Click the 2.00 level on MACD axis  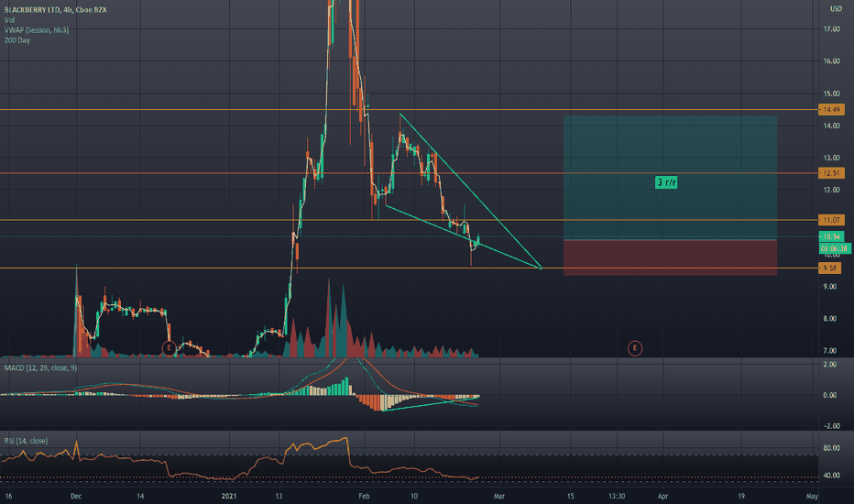pos(830,365)
